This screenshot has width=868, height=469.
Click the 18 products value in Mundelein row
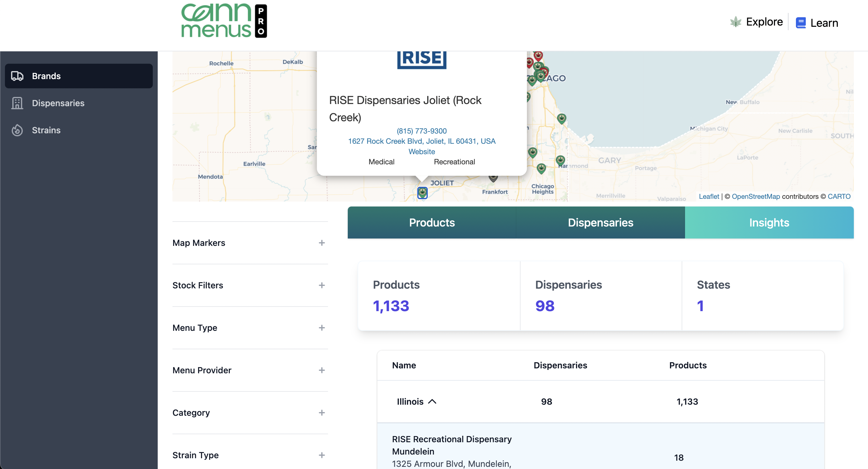click(x=678, y=457)
